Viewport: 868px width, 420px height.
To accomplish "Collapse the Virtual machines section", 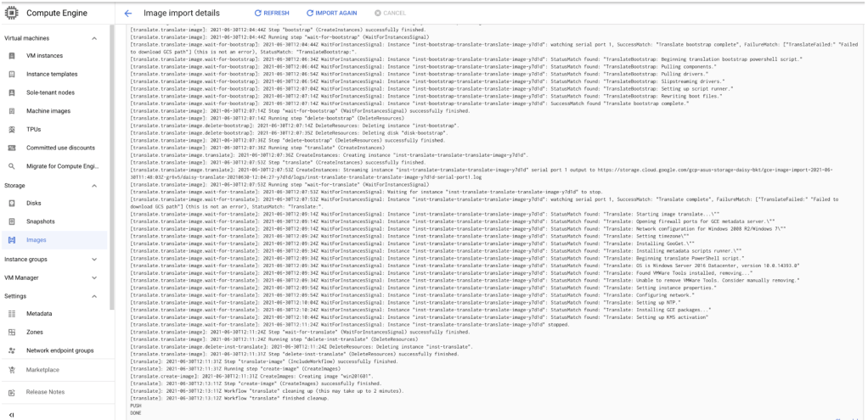I will 94,38.
